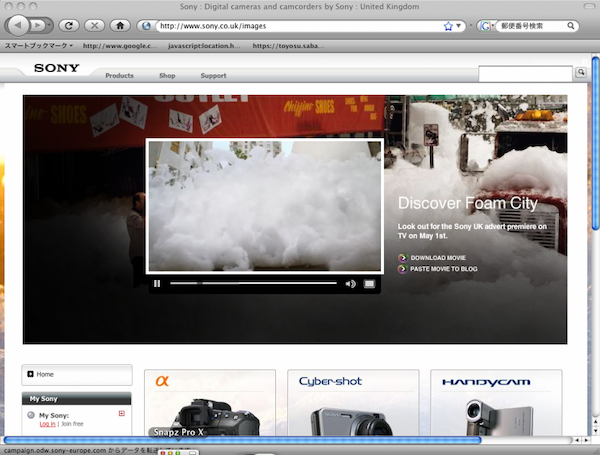600x455 pixels.
Task: Open the Products menu
Action: (119, 75)
